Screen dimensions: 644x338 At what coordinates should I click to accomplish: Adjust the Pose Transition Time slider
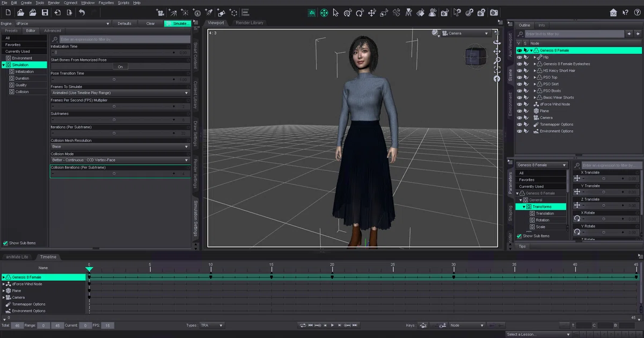click(x=114, y=80)
